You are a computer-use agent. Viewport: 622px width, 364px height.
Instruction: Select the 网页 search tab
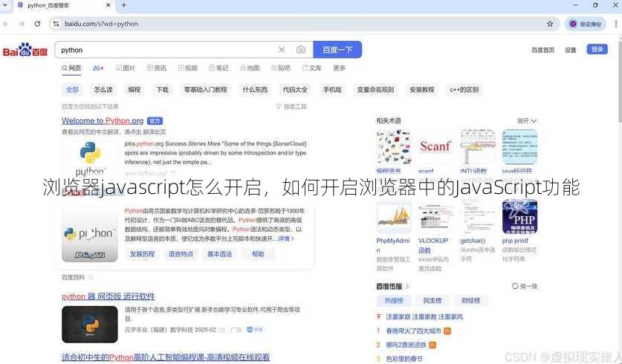tap(71, 68)
